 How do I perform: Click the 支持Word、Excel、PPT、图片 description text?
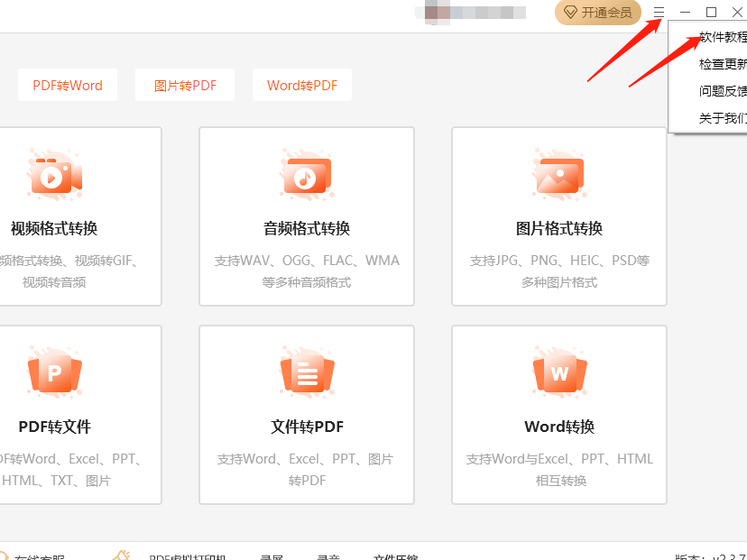[305, 459]
